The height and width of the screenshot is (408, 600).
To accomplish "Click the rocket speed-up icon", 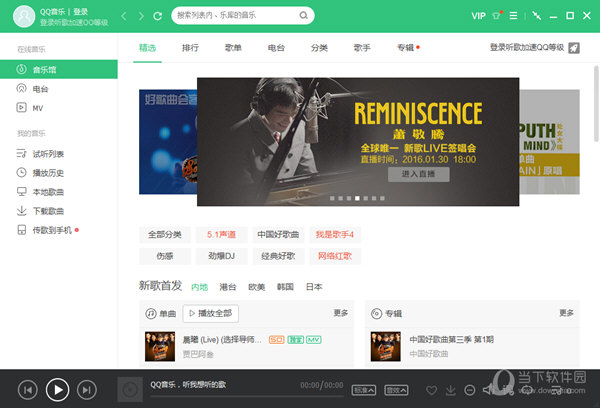I will [574, 48].
